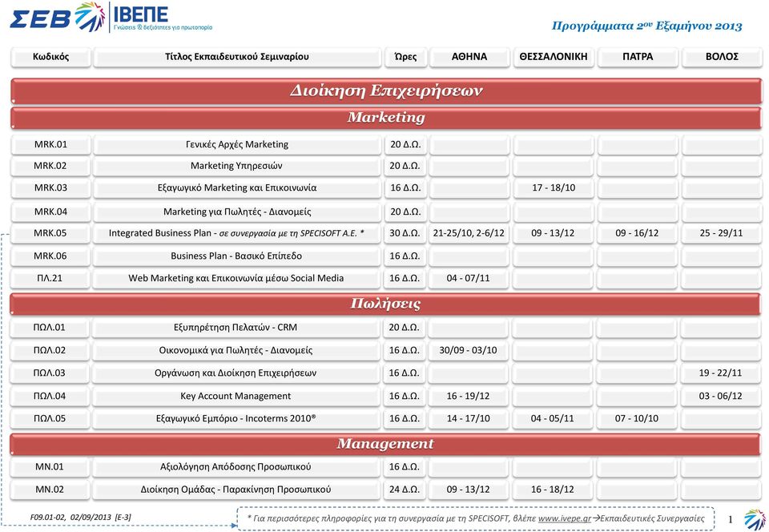
Task: Click Marketing για Πωλητές - Διανομείς title
Action: (x=237, y=212)
